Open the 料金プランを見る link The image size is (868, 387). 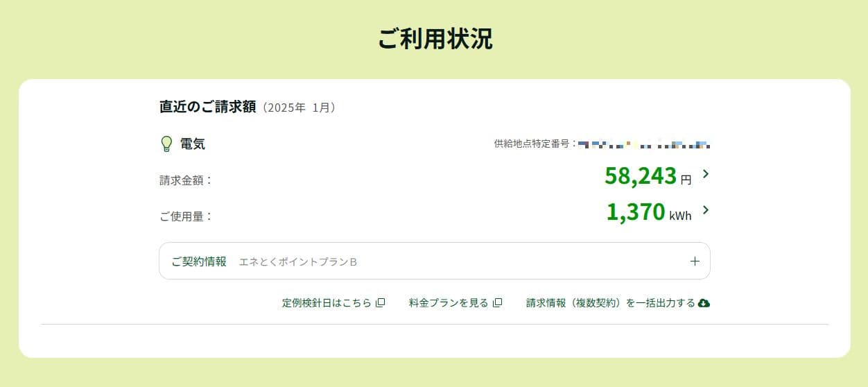[x=449, y=303]
